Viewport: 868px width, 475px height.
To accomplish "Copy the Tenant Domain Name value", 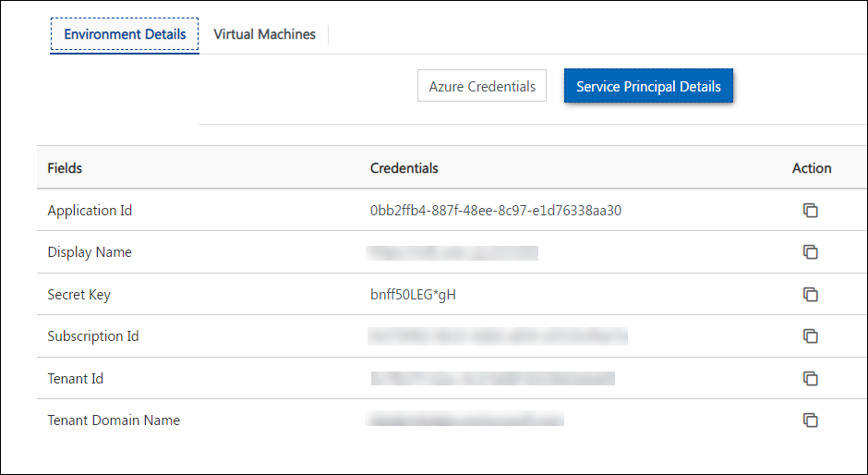I will pyautogui.click(x=811, y=420).
